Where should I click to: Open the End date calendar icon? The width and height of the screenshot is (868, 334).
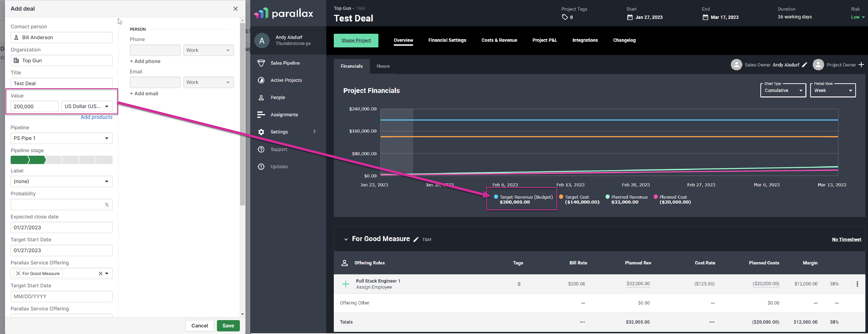705,17
